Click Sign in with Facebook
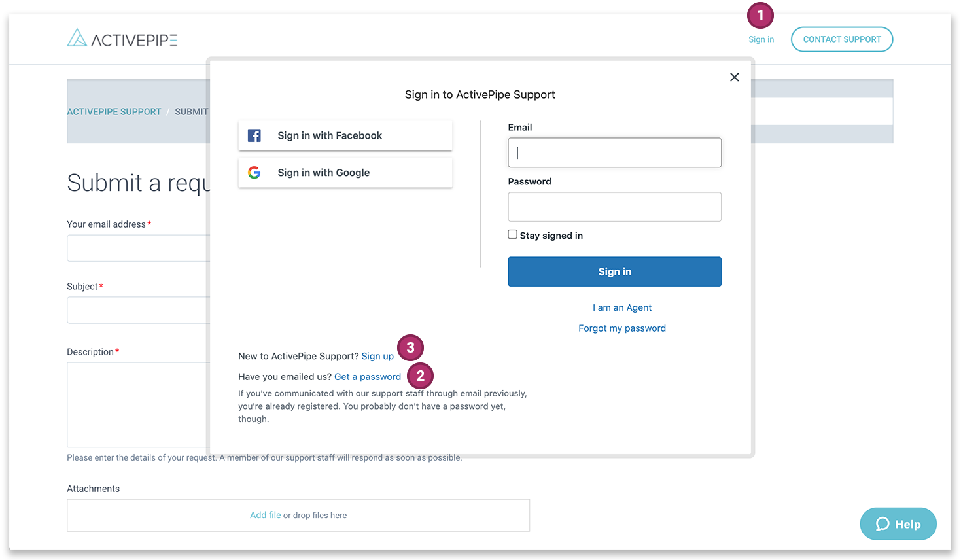Screen dimensions: 961x560 [x=330, y=135]
